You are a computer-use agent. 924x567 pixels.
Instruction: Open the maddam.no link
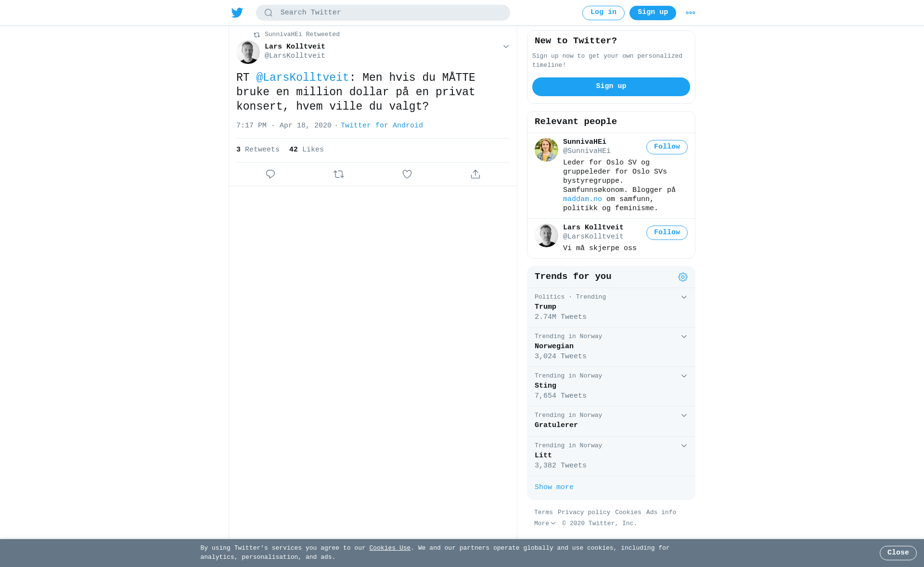[x=582, y=199]
